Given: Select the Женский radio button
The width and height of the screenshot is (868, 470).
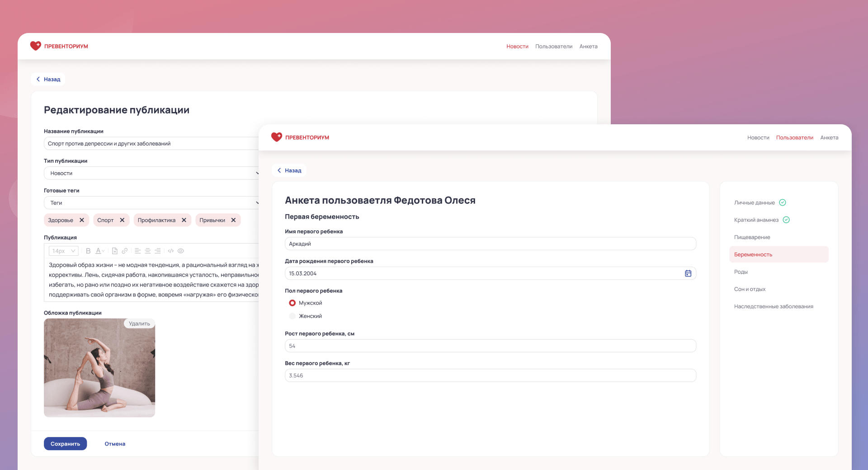Looking at the screenshot, I should tap(292, 316).
